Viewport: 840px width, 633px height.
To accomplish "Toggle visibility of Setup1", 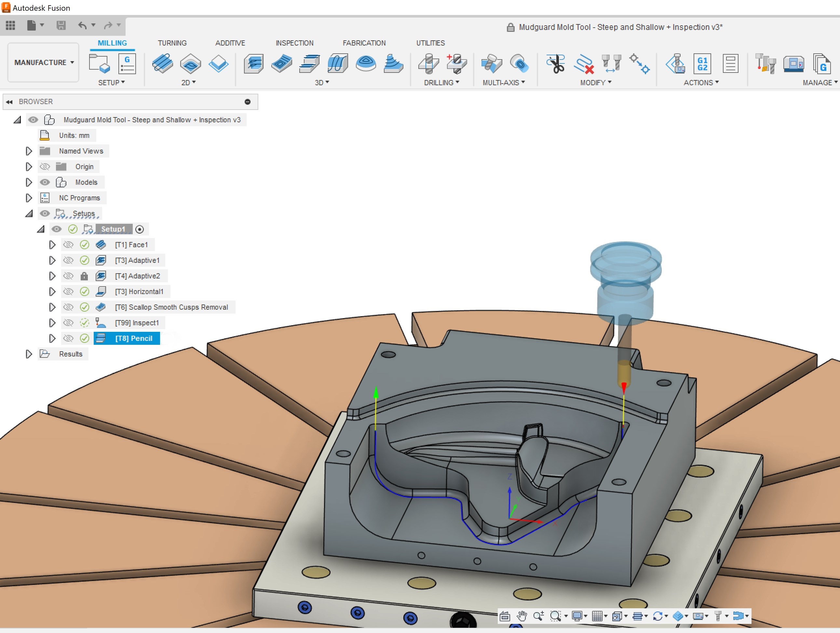I will click(57, 229).
